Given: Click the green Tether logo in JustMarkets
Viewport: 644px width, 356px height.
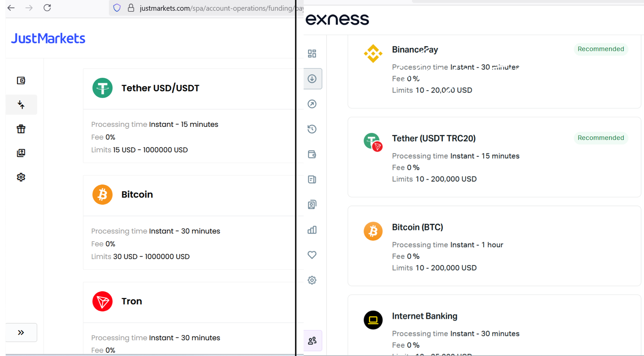Looking at the screenshot, I should tap(102, 88).
